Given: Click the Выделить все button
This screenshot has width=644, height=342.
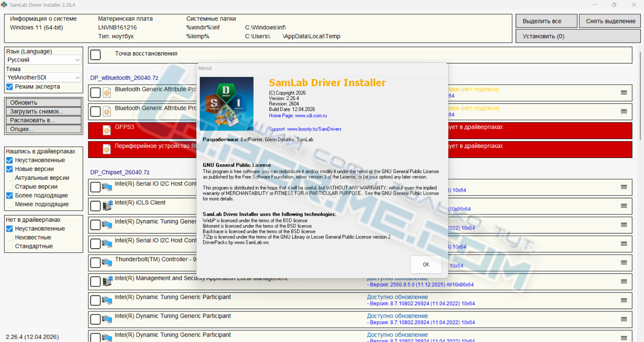Looking at the screenshot, I should tap(546, 21).
